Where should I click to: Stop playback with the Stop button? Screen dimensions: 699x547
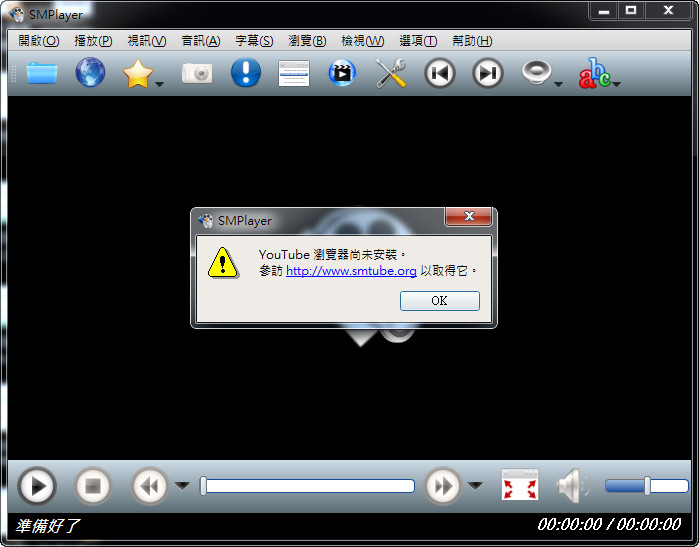[x=93, y=486]
